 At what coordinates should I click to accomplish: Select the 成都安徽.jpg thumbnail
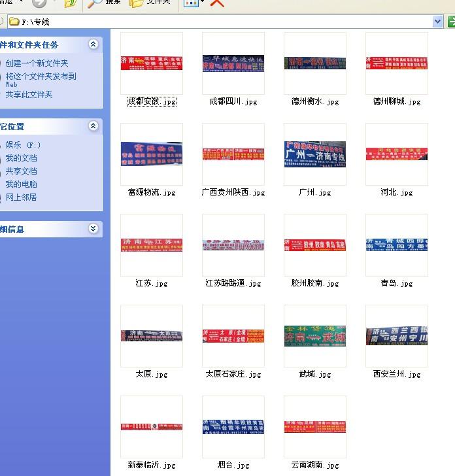tap(152, 63)
